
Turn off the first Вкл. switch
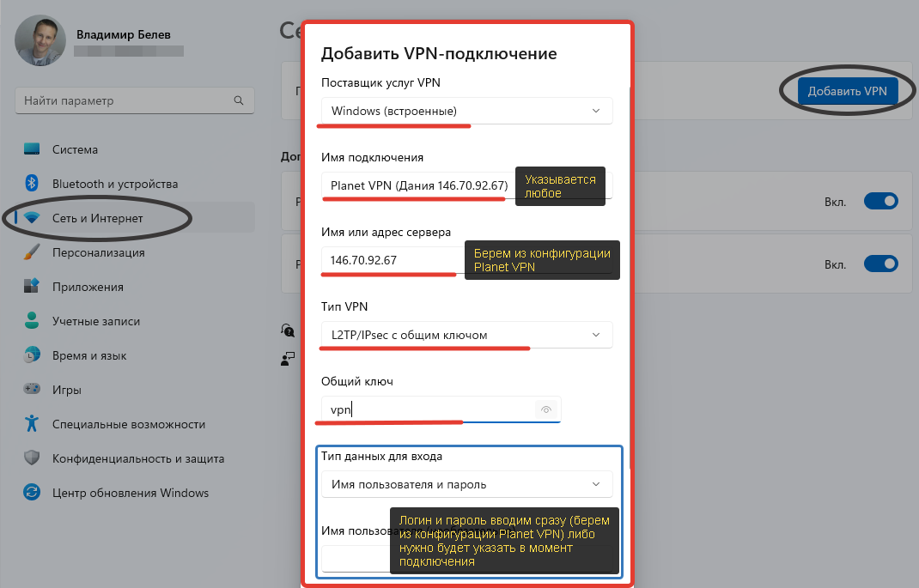(x=881, y=202)
